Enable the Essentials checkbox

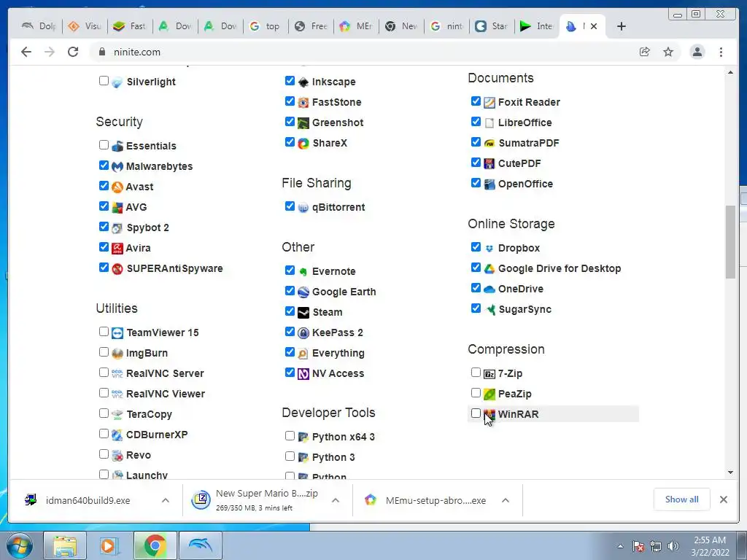104,145
